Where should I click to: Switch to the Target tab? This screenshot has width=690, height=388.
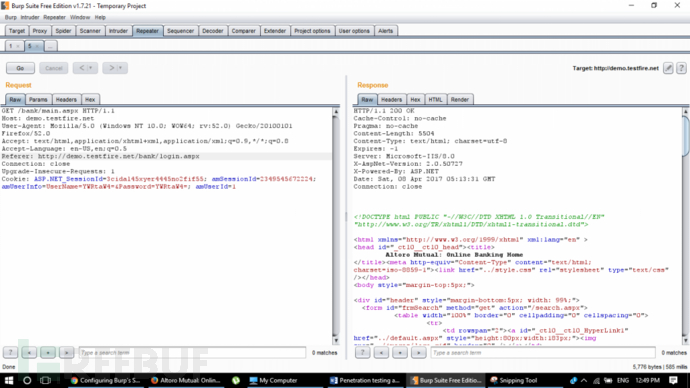(17, 31)
